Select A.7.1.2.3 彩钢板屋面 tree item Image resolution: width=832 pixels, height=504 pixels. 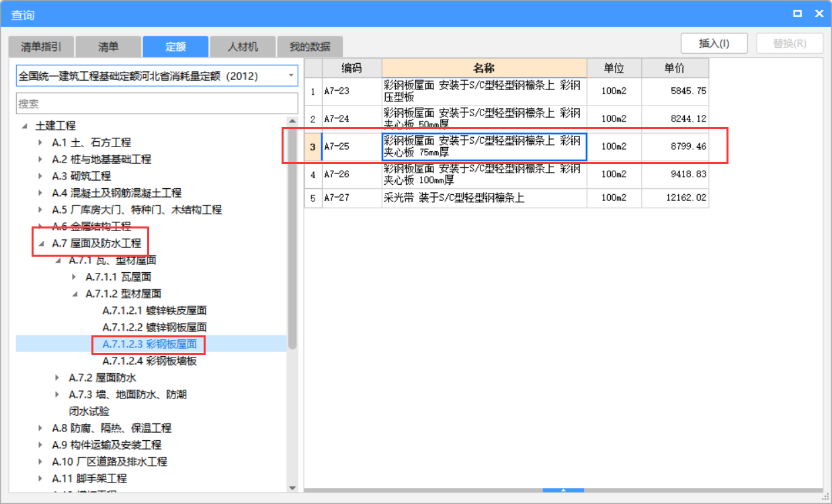coord(149,344)
